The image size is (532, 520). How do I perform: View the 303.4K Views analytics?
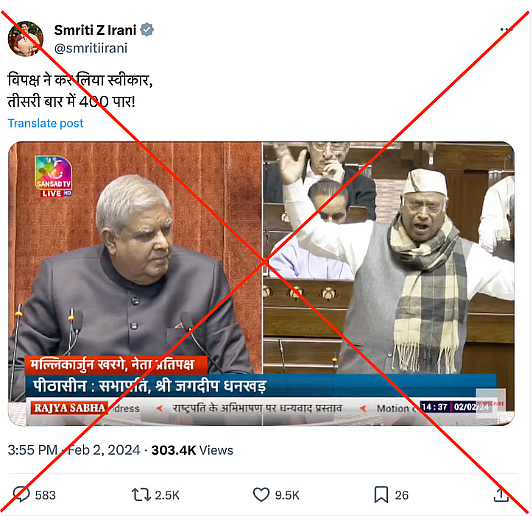[x=192, y=450]
